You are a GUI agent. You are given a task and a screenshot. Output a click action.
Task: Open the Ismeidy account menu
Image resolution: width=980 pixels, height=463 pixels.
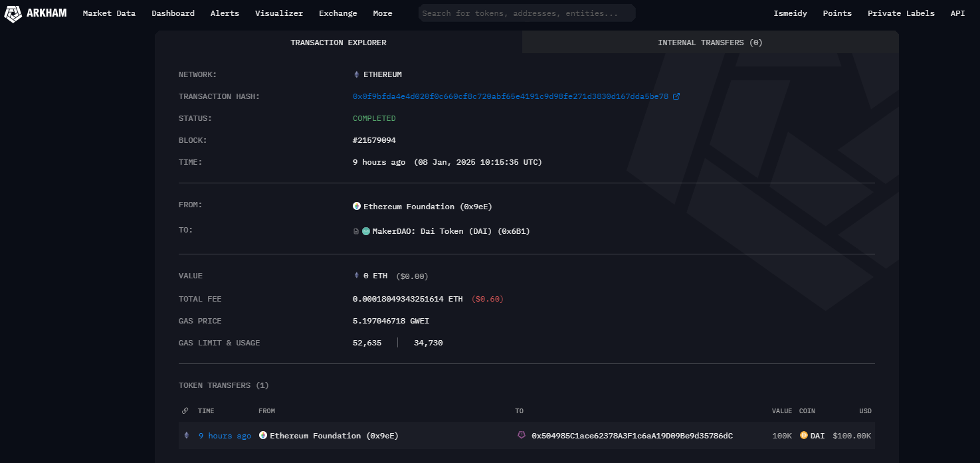(x=790, y=13)
